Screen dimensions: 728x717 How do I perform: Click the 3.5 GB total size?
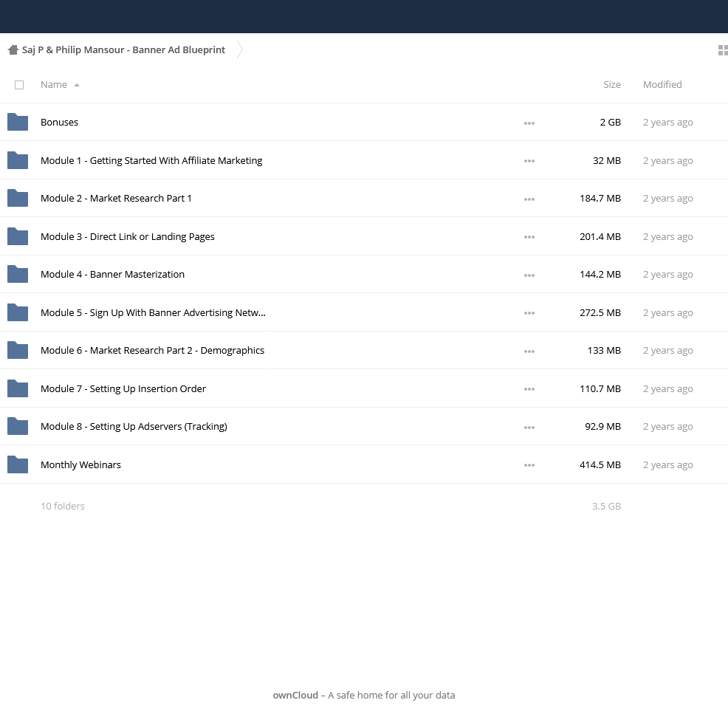coord(606,506)
